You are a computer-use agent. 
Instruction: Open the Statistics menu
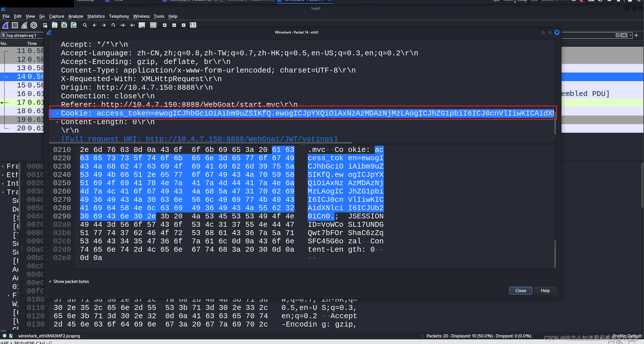(96, 16)
